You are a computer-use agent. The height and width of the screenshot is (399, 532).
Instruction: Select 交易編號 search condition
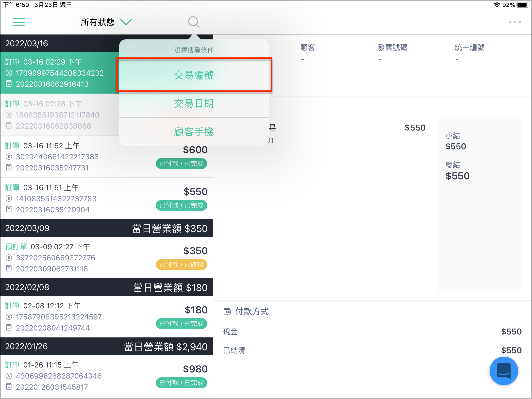194,75
